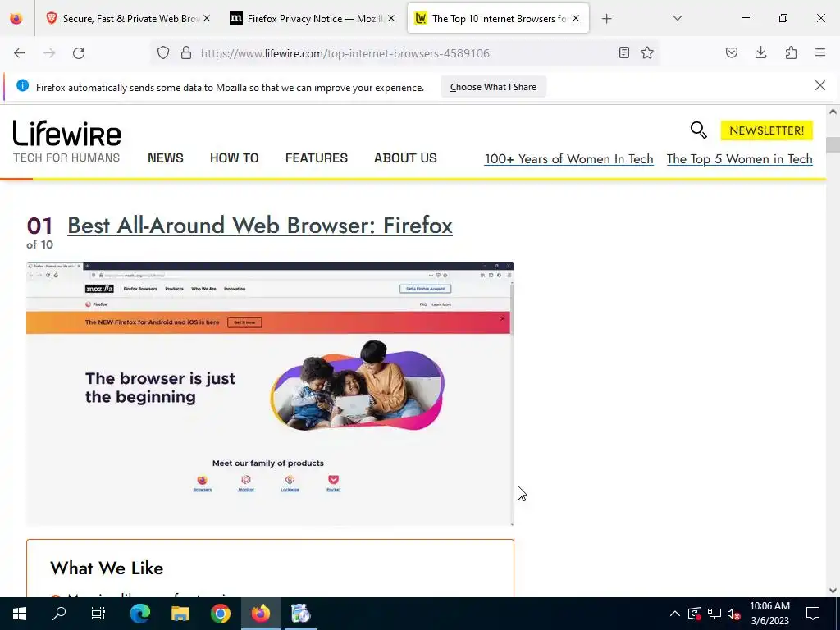Bookmark this page with the star

[647, 52]
